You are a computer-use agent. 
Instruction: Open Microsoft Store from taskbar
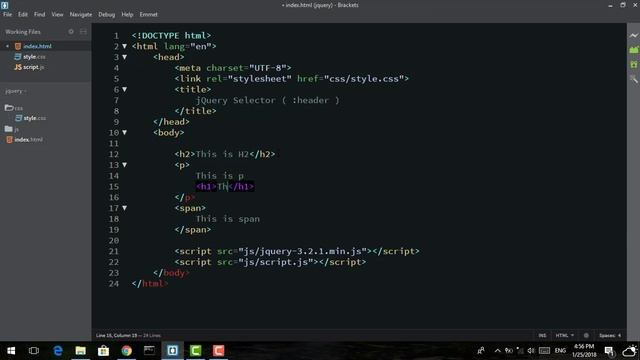coord(103,351)
